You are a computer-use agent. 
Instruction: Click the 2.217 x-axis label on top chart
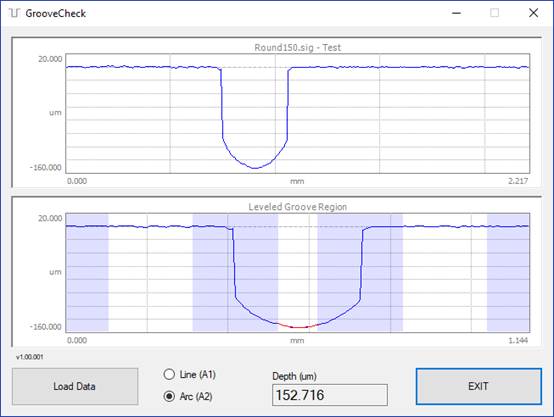[518, 181]
